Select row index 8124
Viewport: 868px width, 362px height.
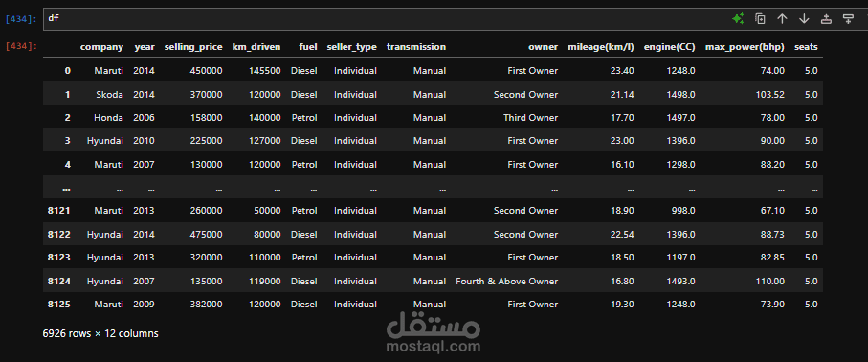pos(59,281)
